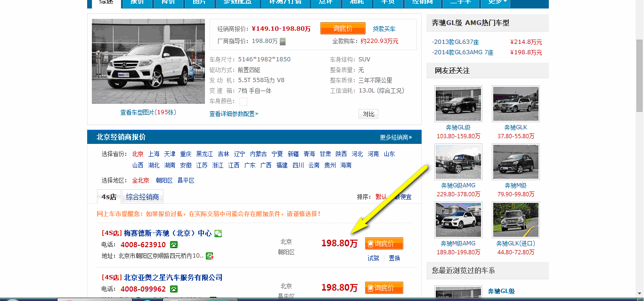Sort dealers by 默认

click(x=381, y=197)
